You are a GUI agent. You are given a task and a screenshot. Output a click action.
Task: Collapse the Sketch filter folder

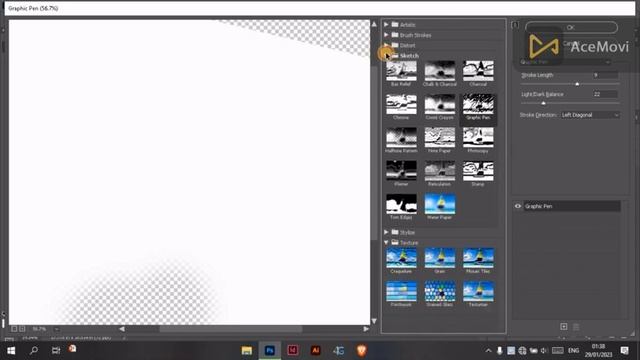(x=386, y=56)
